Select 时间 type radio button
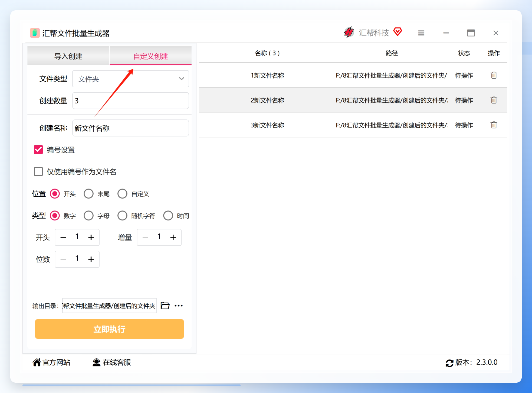 click(168, 216)
